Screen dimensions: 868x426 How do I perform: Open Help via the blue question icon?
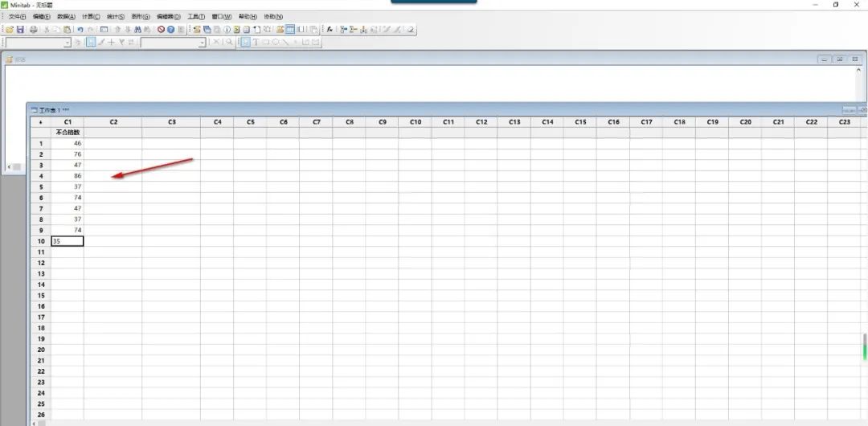pos(170,30)
